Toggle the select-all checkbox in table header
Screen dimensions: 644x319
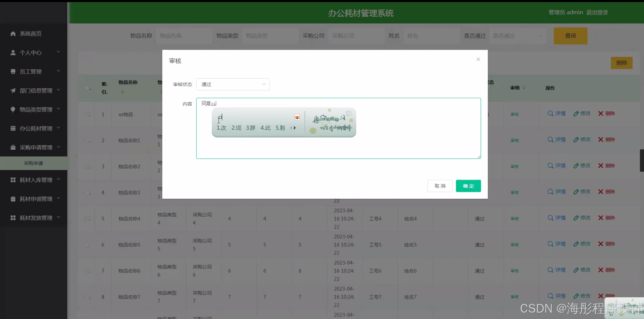pos(87,88)
